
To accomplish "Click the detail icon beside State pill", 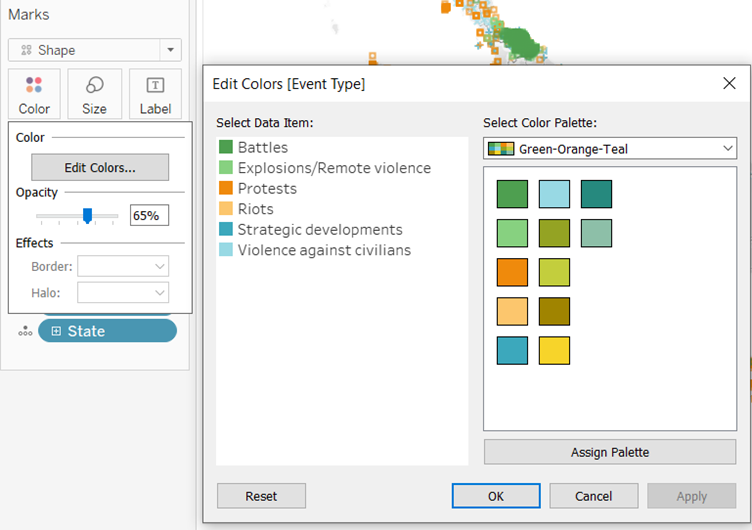I will (x=25, y=331).
